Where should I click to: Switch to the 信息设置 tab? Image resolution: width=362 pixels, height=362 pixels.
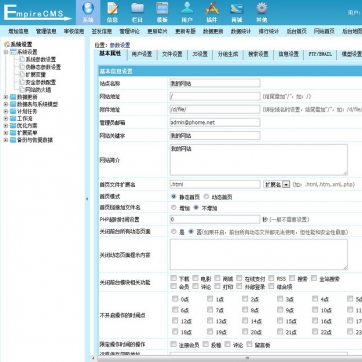tap(288, 54)
